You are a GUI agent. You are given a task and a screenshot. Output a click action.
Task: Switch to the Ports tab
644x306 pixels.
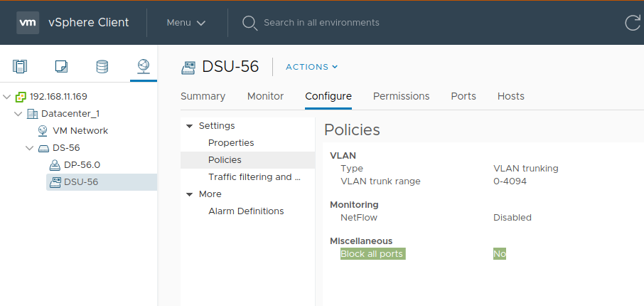pyautogui.click(x=463, y=96)
